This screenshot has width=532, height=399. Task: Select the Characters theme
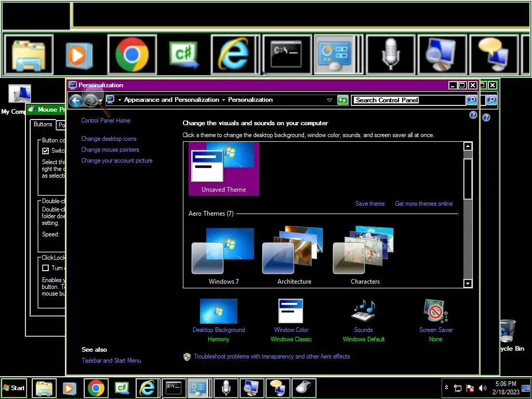[365, 256]
